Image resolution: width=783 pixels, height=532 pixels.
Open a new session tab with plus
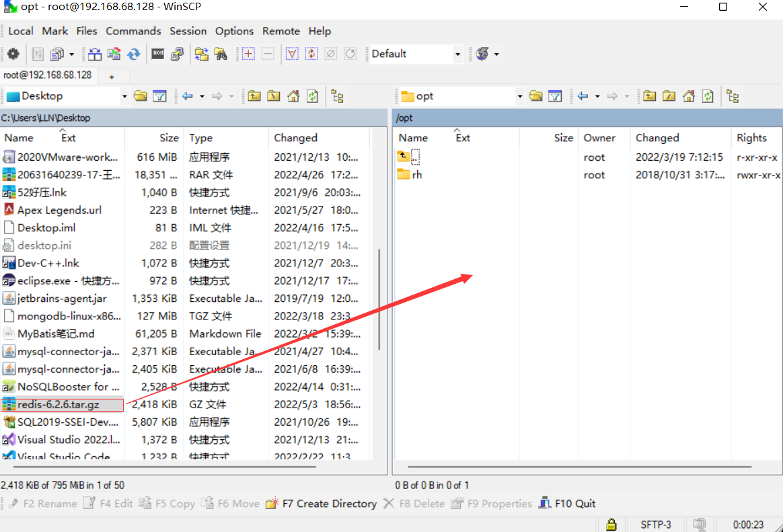(x=112, y=77)
